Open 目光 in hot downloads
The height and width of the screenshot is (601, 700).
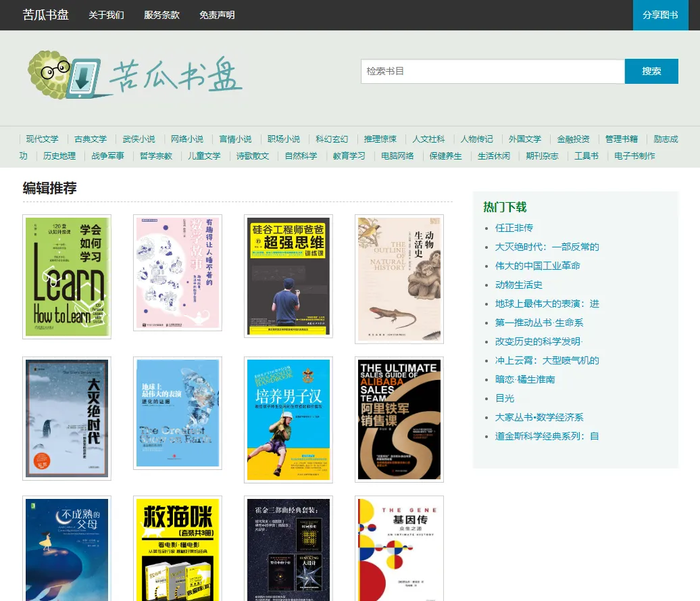(x=505, y=398)
